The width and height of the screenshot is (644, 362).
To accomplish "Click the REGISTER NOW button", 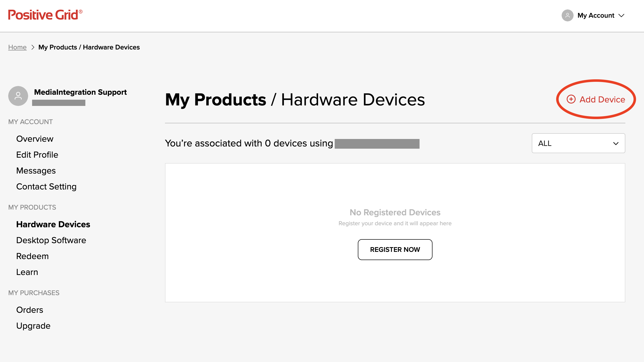I will coord(395,249).
